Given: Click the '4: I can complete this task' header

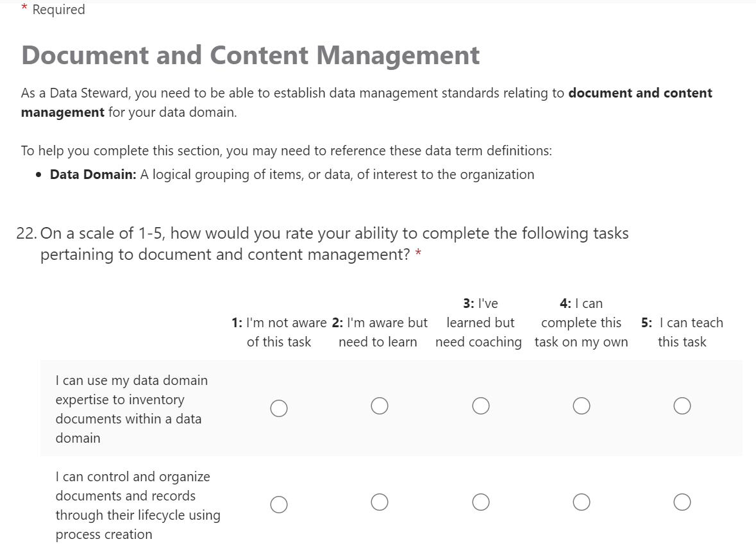Looking at the screenshot, I should coord(581,323).
